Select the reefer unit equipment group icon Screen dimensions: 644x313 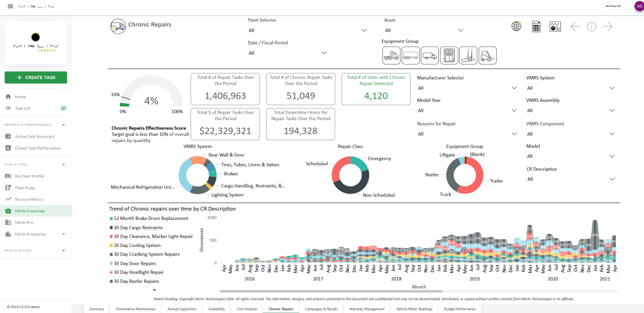point(449,55)
